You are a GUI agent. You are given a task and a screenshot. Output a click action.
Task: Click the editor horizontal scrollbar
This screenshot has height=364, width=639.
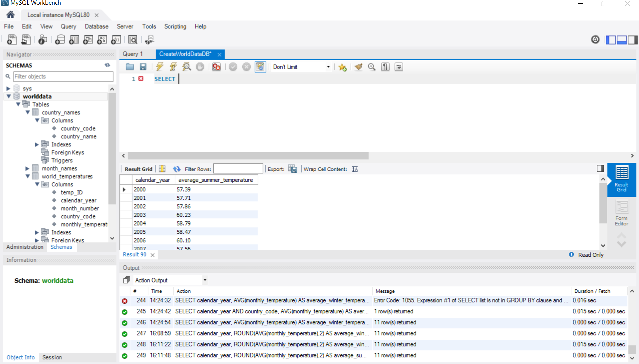pyautogui.click(x=248, y=156)
